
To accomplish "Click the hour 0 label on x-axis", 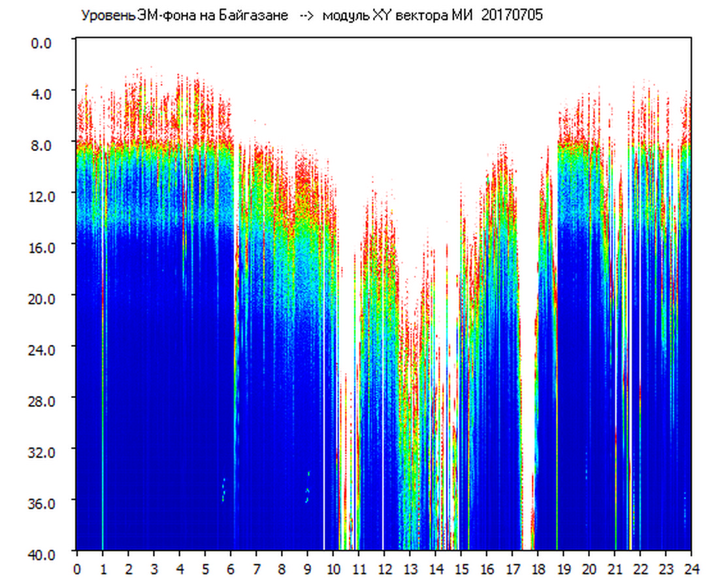I will click(x=77, y=568).
